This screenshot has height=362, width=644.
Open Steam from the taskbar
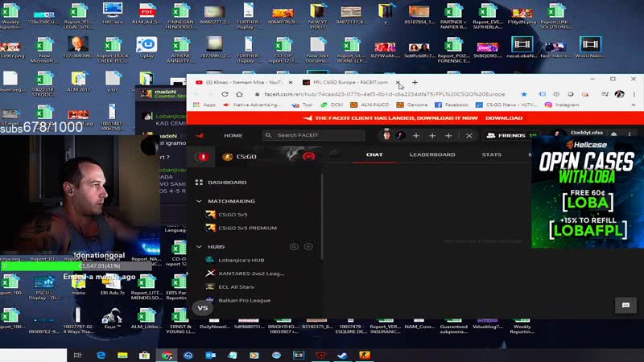coord(342,356)
